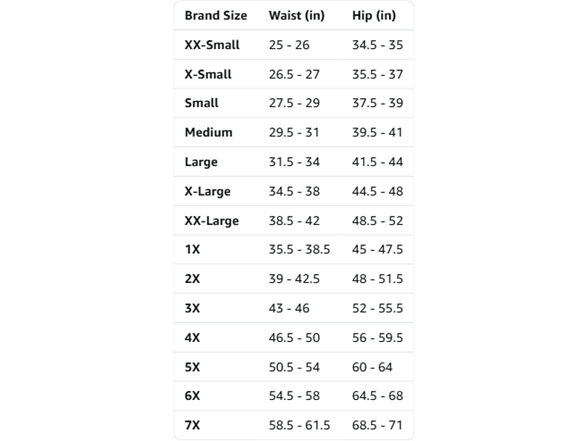Select the 4X size row label
The height and width of the screenshot is (441, 588).
click(x=192, y=338)
